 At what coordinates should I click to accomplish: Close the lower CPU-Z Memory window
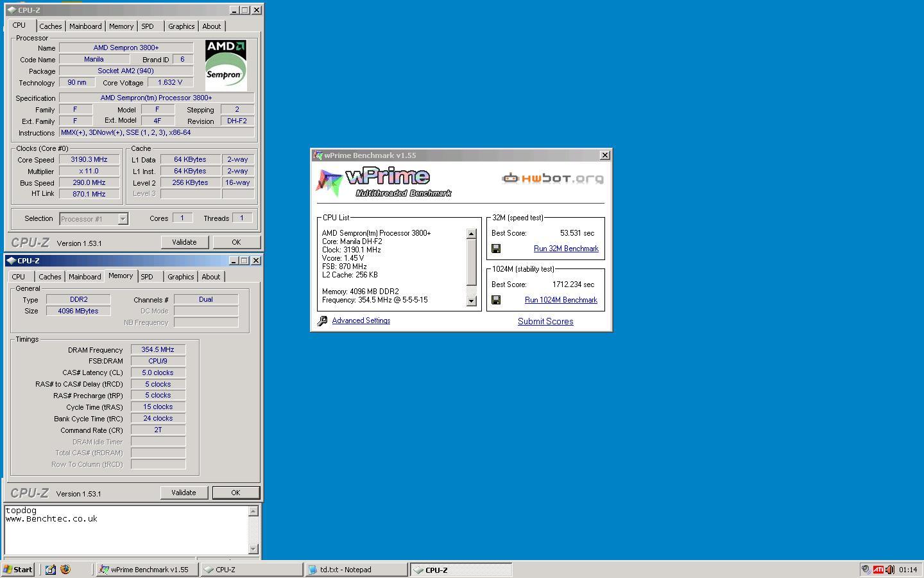click(255, 261)
